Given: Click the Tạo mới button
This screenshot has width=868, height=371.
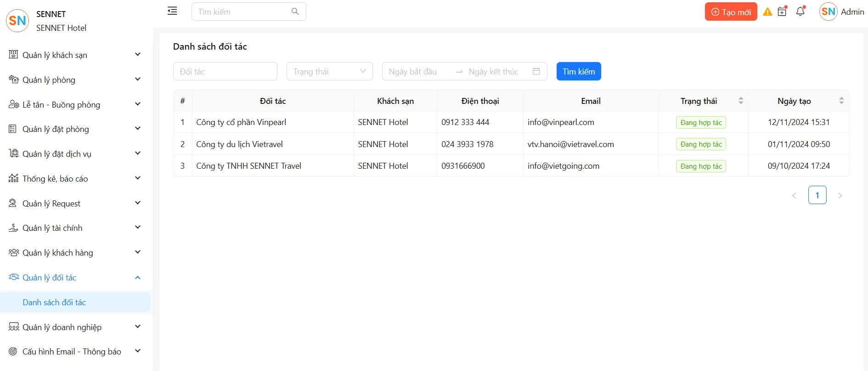Looking at the screenshot, I should tap(731, 12).
